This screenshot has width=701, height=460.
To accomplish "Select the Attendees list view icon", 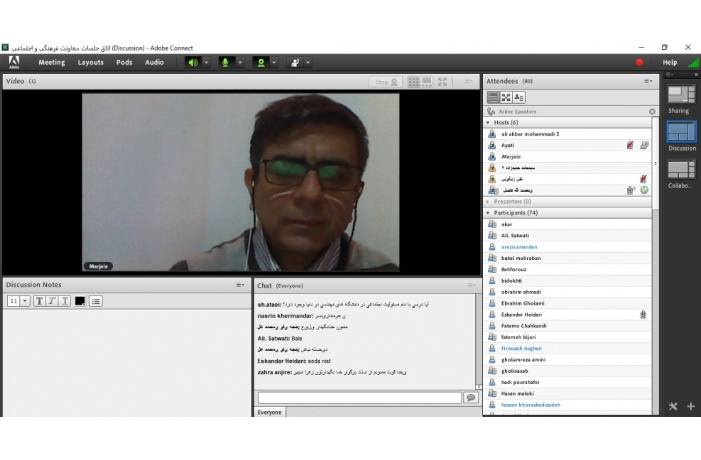I will pos(493,97).
